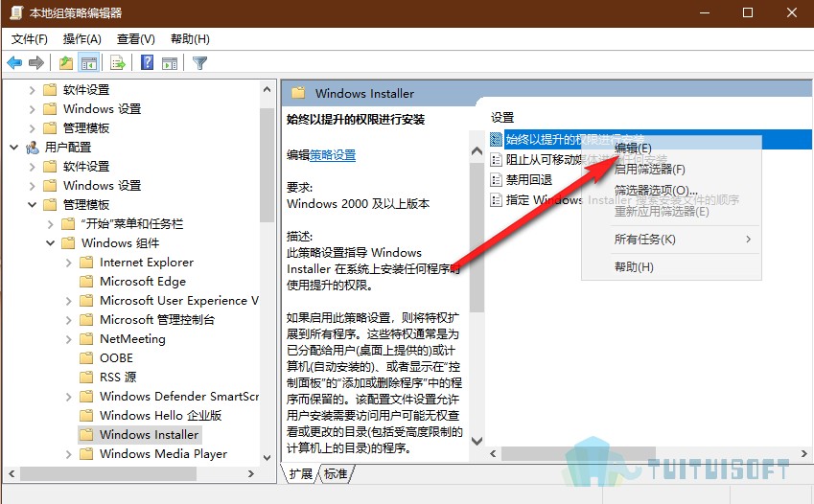Image resolution: width=814 pixels, height=504 pixels.
Task: Expand the Internet Explorer tree node
Action: click(x=68, y=263)
